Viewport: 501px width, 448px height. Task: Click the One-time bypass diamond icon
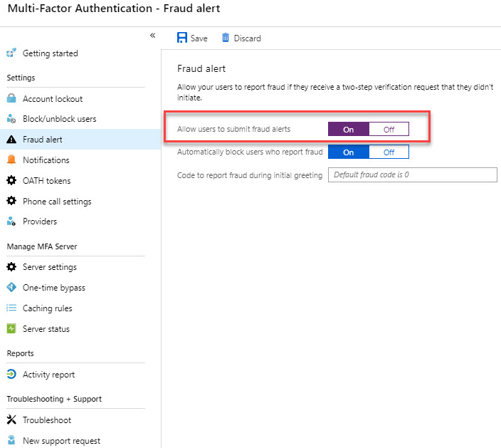coord(11,287)
